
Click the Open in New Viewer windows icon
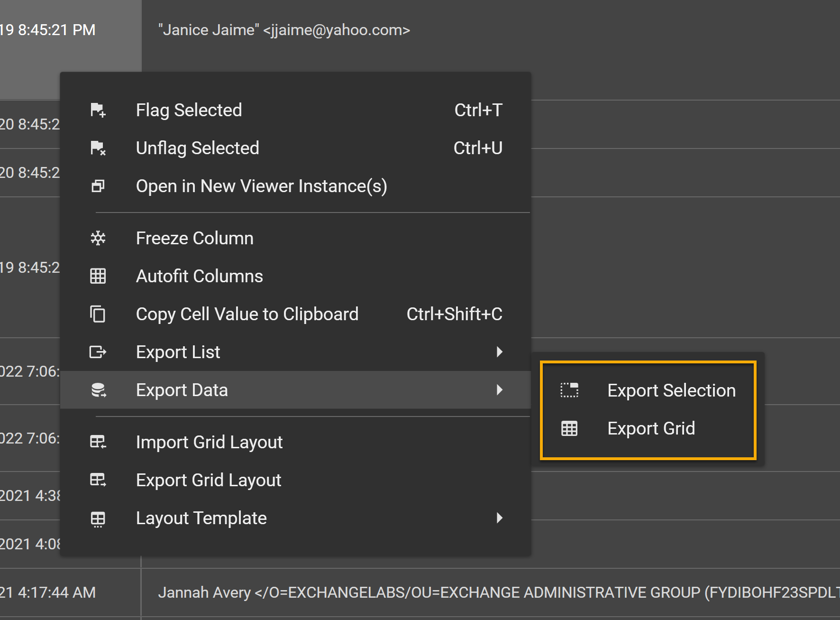98,186
